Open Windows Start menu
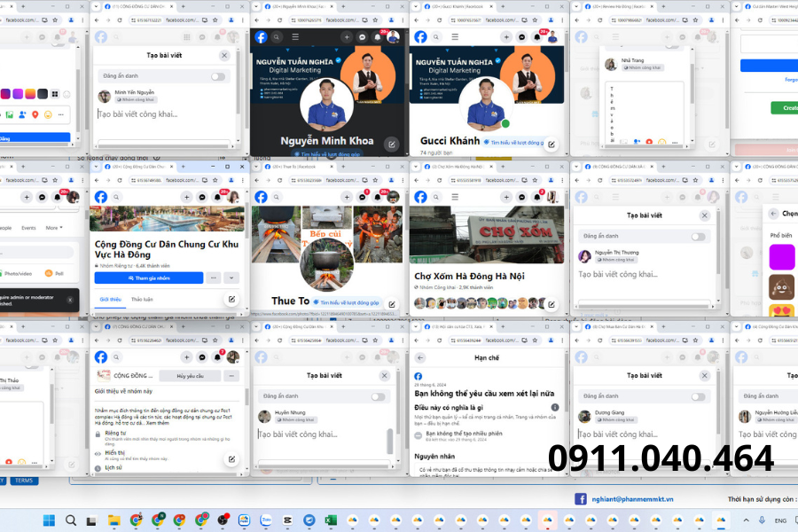The image size is (798, 532). pyautogui.click(x=49, y=520)
